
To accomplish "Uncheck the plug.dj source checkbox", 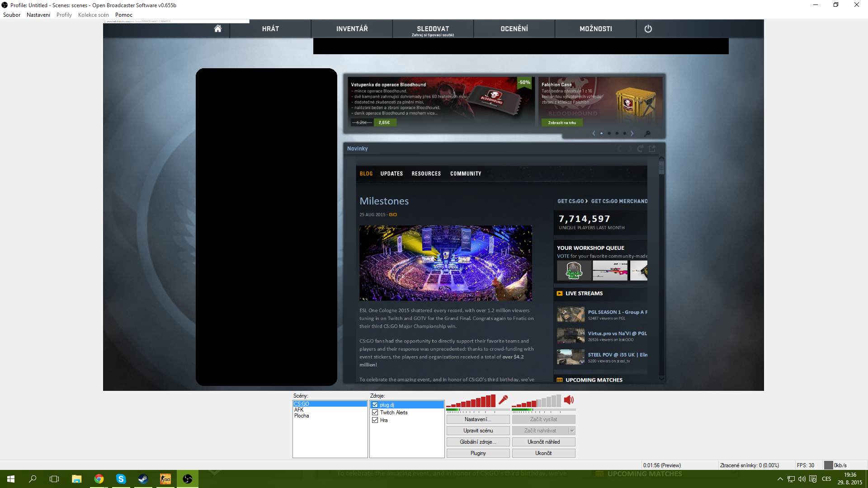I will pyautogui.click(x=375, y=405).
